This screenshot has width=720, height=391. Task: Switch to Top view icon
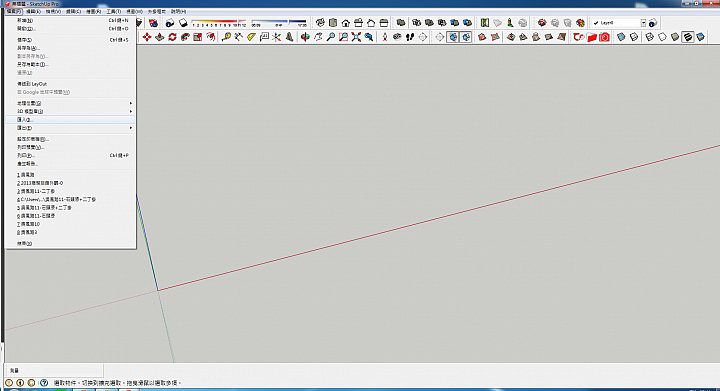333,22
